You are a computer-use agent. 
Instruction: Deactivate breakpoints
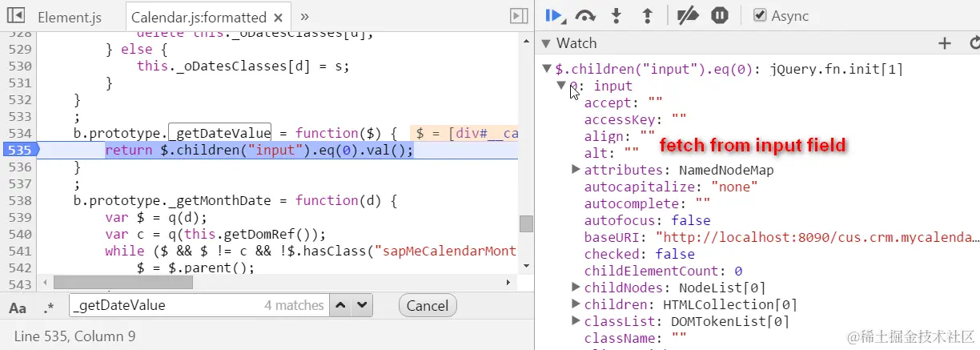point(688,16)
